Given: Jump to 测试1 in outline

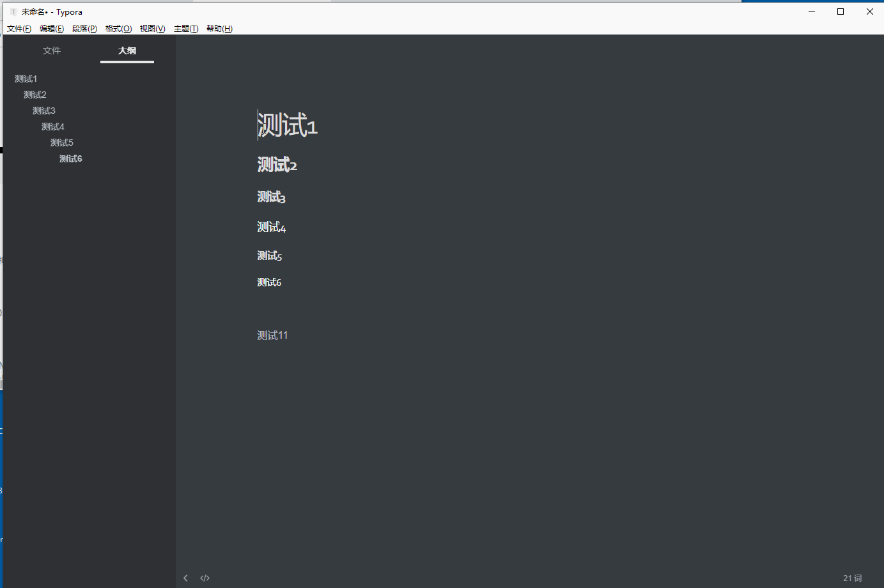Looking at the screenshot, I should 26,79.
